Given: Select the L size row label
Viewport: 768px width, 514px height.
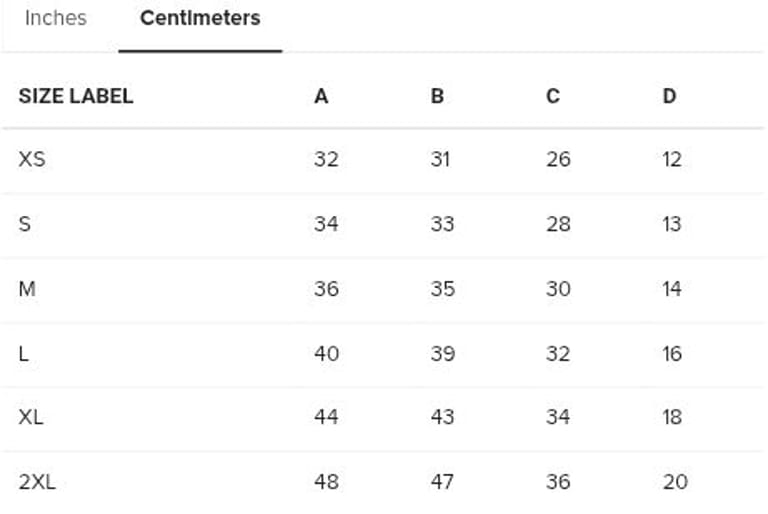Looking at the screenshot, I should pyautogui.click(x=24, y=353).
